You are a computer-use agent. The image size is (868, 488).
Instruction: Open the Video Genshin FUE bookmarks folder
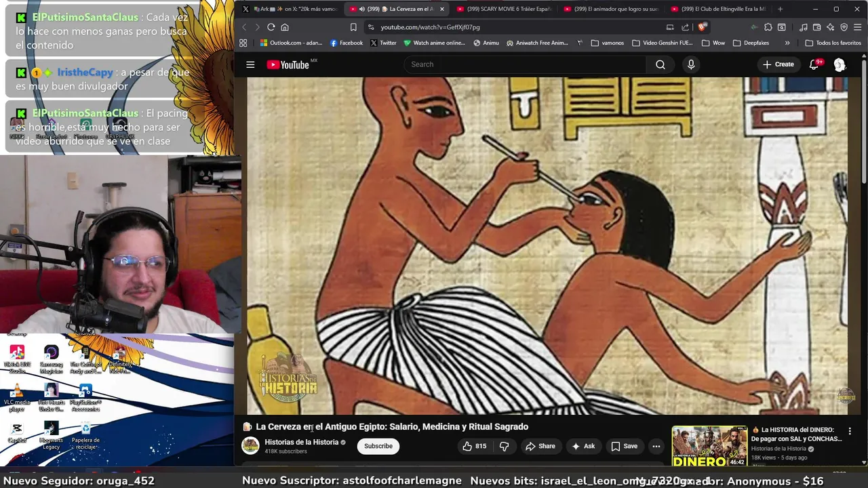tap(662, 43)
